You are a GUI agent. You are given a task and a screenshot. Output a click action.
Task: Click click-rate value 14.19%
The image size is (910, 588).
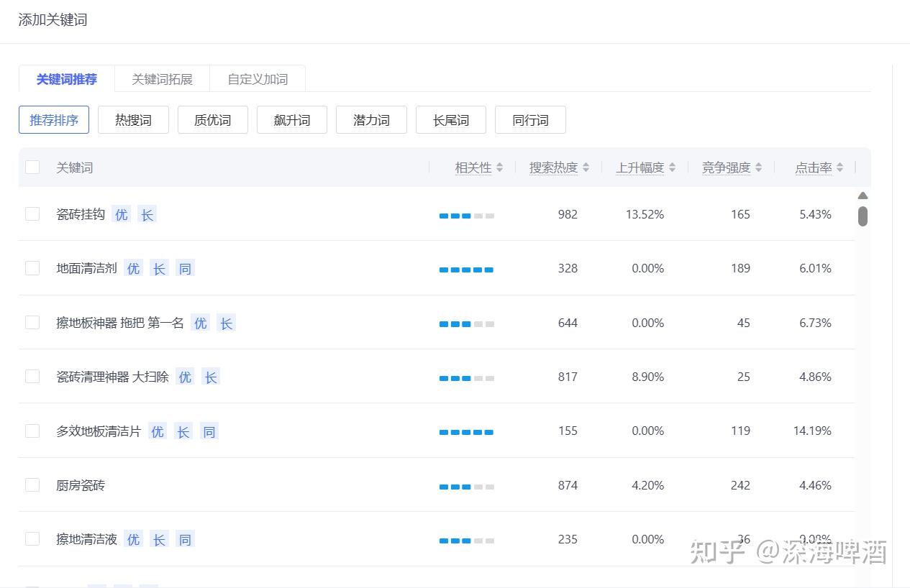(x=812, y=431)
